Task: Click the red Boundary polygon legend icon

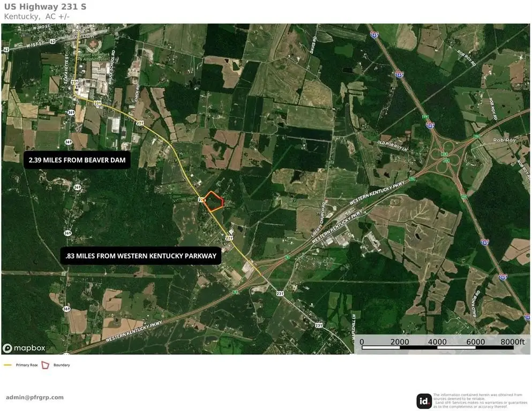Action: click(x=46, y=365)
